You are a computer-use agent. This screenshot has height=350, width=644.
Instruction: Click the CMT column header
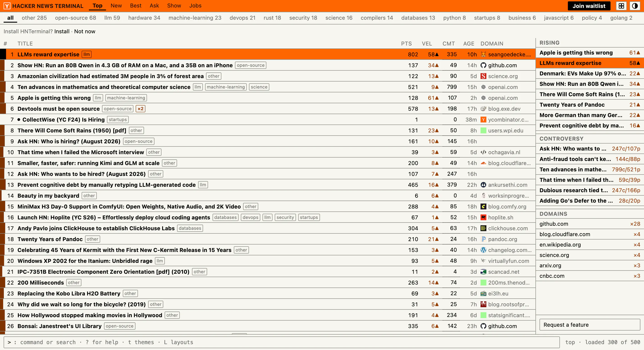pyautogui.click(x=448, y=43)
